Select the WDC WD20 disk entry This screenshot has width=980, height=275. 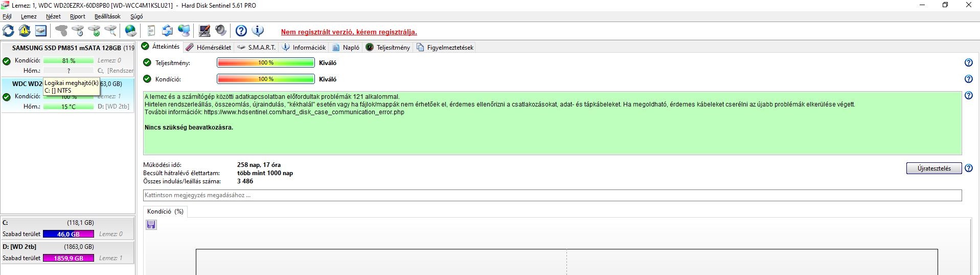tap(67, 95)
